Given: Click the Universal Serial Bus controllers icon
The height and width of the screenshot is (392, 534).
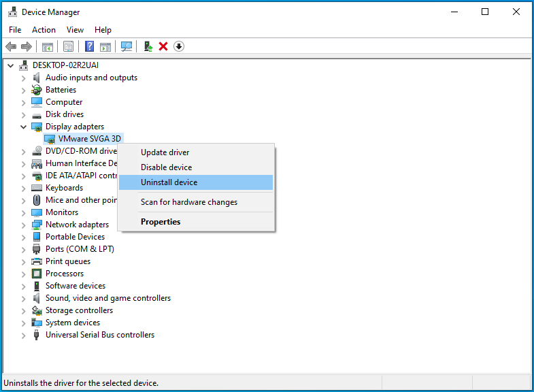Looking at the screenshot, I should (37, 335).
